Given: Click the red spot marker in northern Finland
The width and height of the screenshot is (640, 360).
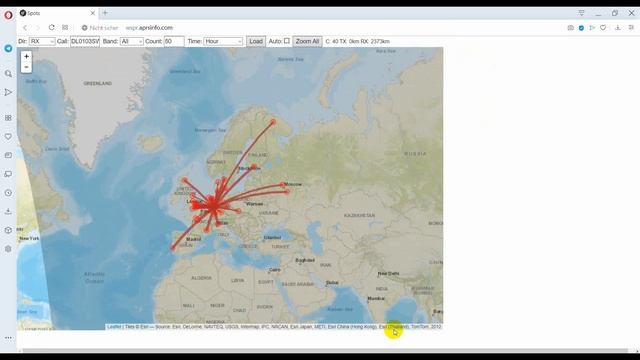Looking at the screenshot, I should tap(273, 122).
